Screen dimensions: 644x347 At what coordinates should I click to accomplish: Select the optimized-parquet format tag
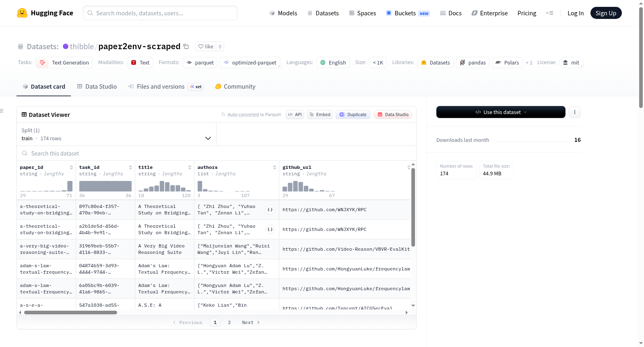point(250,62)
